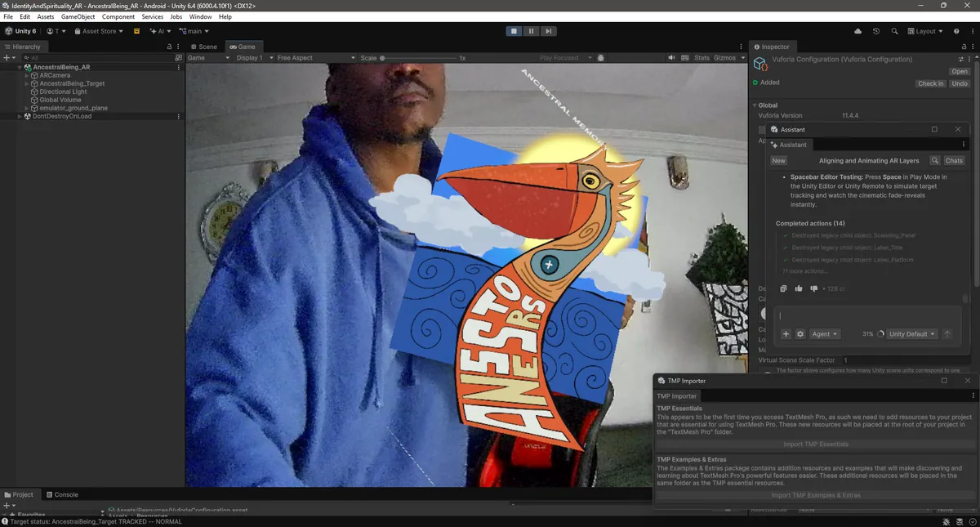The height and width of the screenshot is (527, 980).
Task: Advance one frame with the Step button
Action: (x=549, y=31)
